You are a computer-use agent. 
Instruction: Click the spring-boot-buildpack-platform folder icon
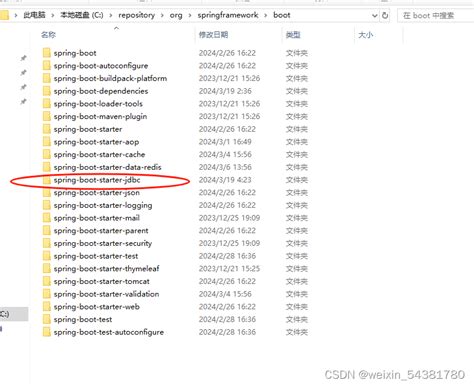tap(47, 78)
